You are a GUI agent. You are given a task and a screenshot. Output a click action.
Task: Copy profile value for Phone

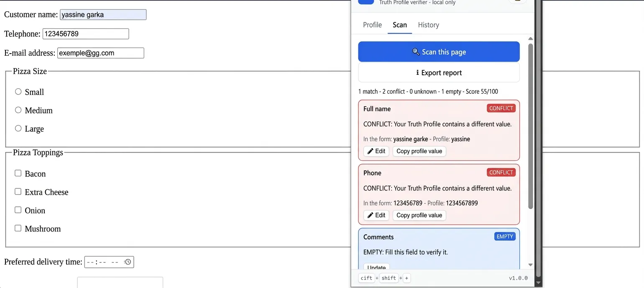pyautogui.click(x=419, y=215)
